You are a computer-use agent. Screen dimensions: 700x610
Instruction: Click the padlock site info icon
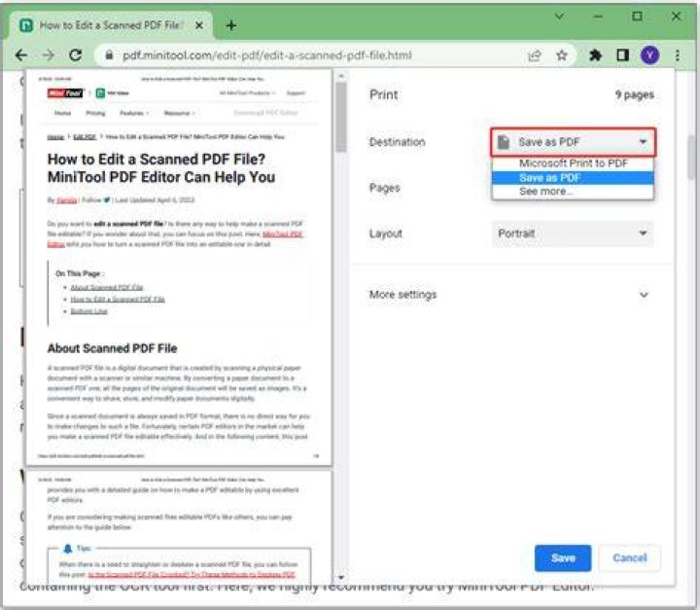pos(109,55)
